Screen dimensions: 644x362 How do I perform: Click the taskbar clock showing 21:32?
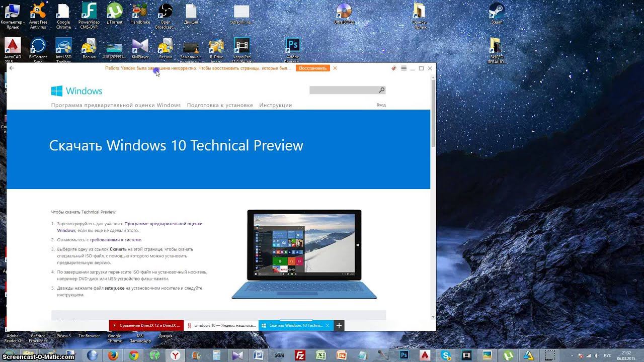click(626, 355)
